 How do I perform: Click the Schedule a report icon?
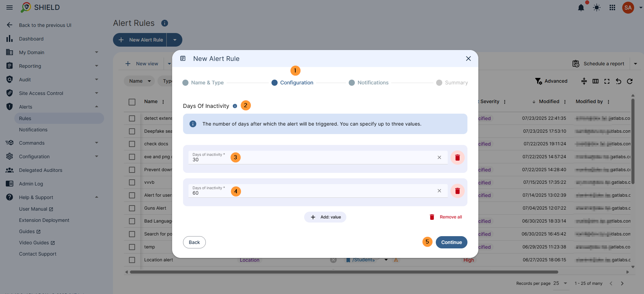576,64
